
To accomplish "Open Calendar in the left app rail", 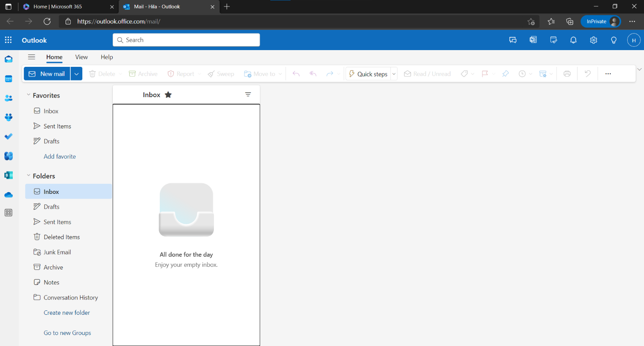I will tap(8, 79).
